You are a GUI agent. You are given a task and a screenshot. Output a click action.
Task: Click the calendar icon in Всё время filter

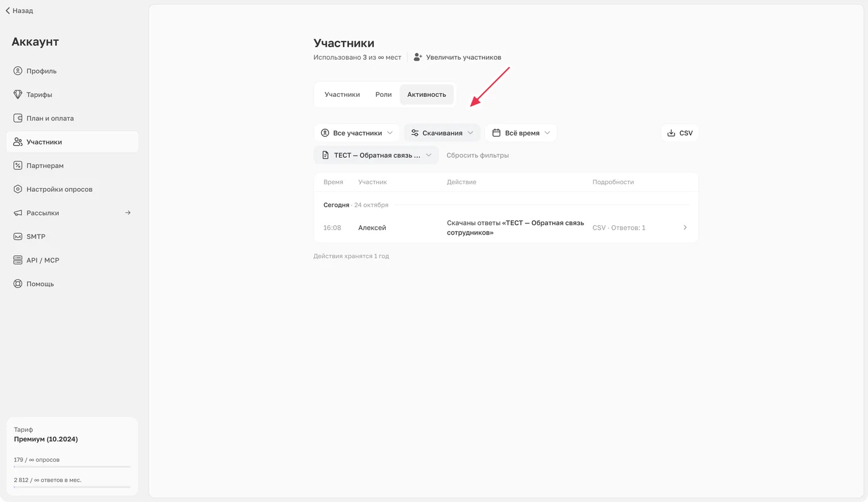tap(497, 133)
